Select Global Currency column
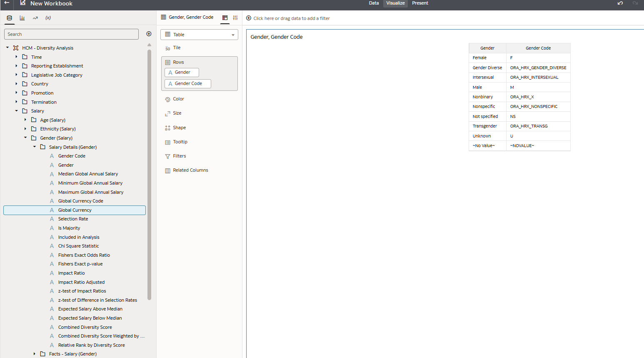Screen dimensions: 644x358 click(75, 210)
